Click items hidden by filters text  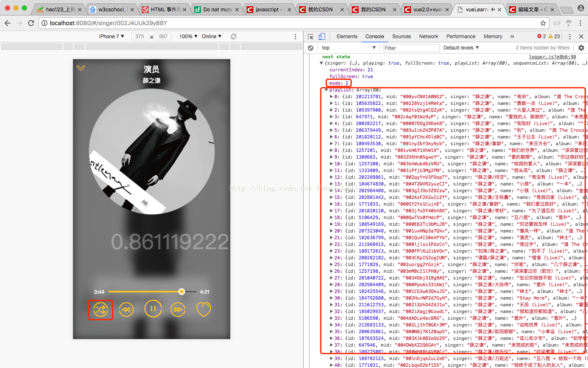[543, 48]
